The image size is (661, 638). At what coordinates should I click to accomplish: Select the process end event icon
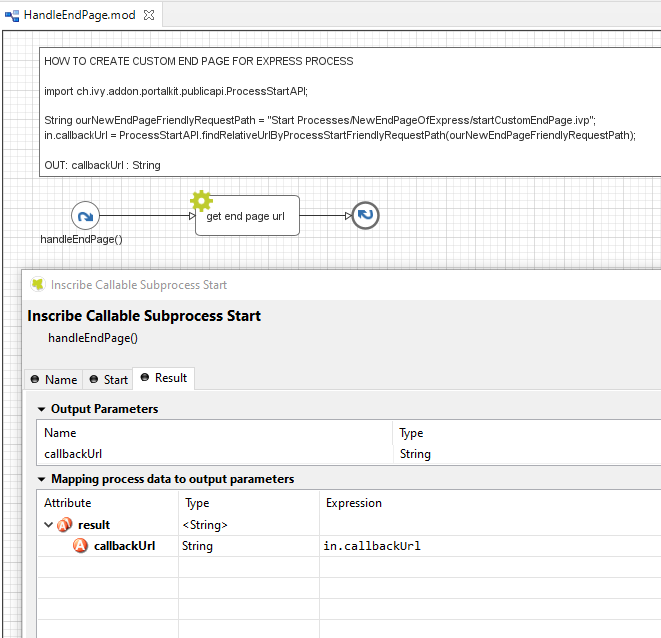click(366, 215)
